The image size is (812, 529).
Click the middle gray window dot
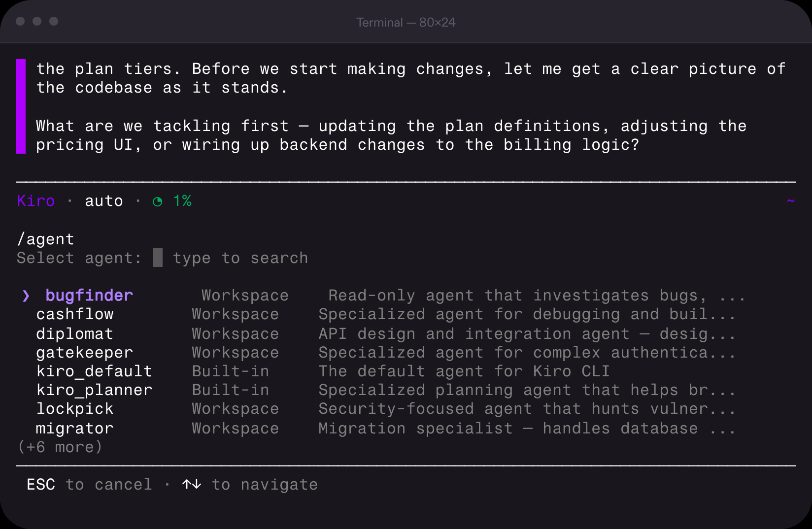(x=37, y=21)
